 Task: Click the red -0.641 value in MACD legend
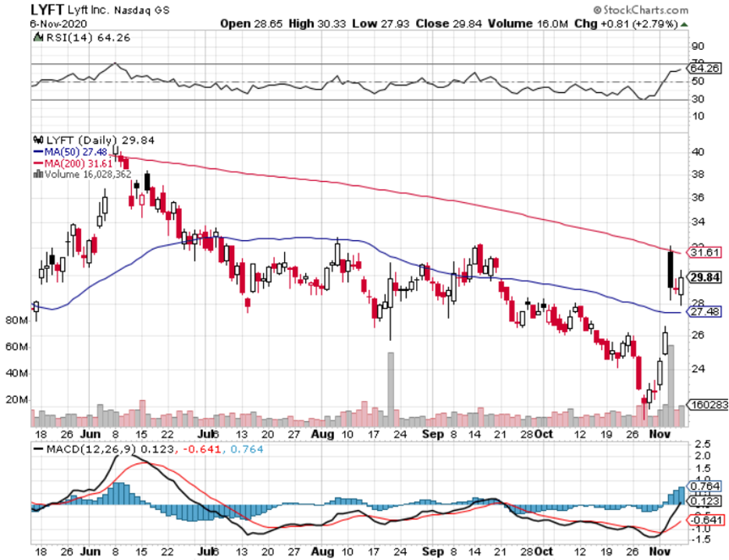(202, 449)
